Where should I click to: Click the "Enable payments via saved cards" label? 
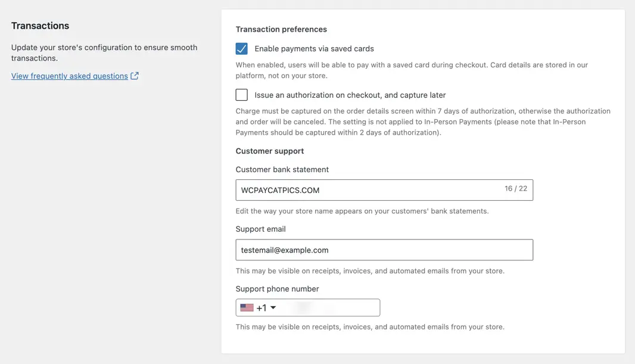tap(314, 49)
